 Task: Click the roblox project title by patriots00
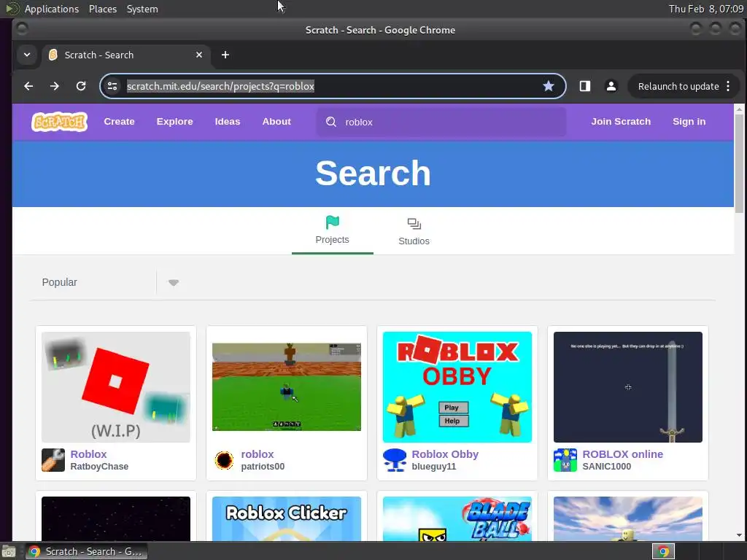tap(258, 454)
